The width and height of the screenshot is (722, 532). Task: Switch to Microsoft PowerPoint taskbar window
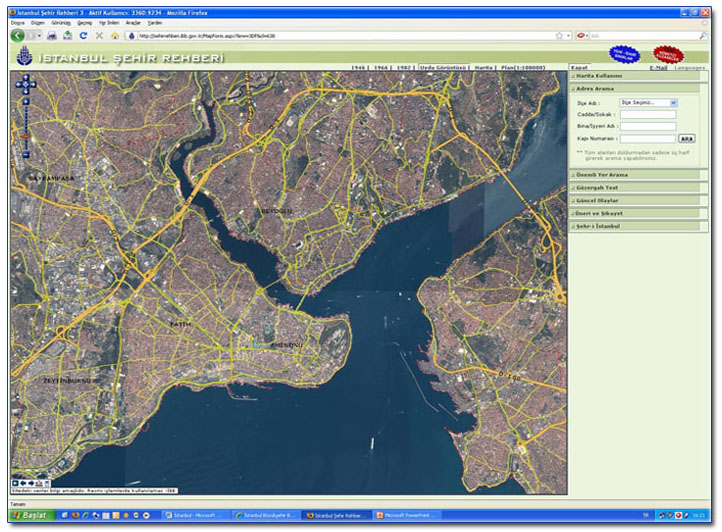coord(408,515)
